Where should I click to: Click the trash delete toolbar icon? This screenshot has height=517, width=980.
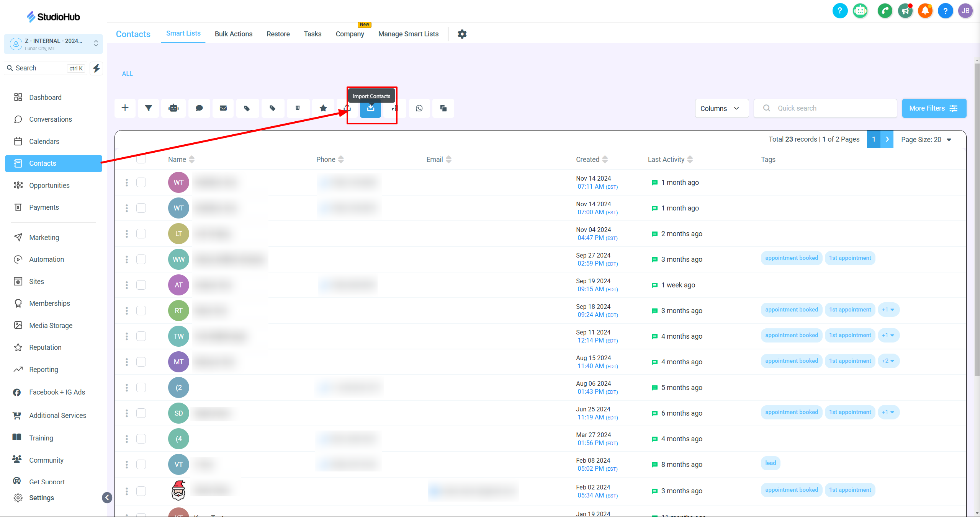coord(298,108)
